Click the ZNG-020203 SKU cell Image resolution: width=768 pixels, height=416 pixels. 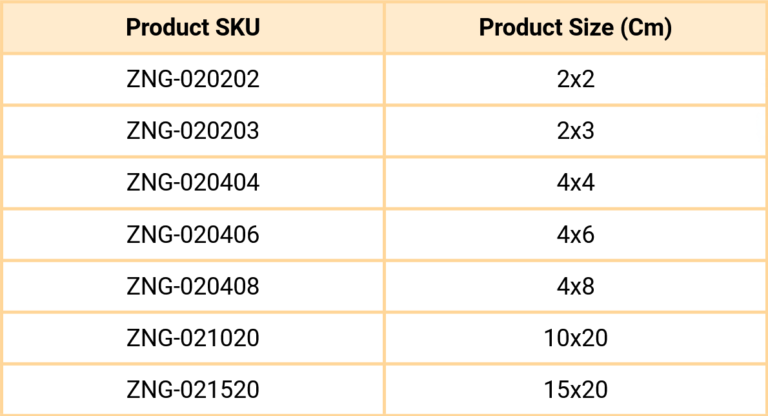tap(193, 131)
